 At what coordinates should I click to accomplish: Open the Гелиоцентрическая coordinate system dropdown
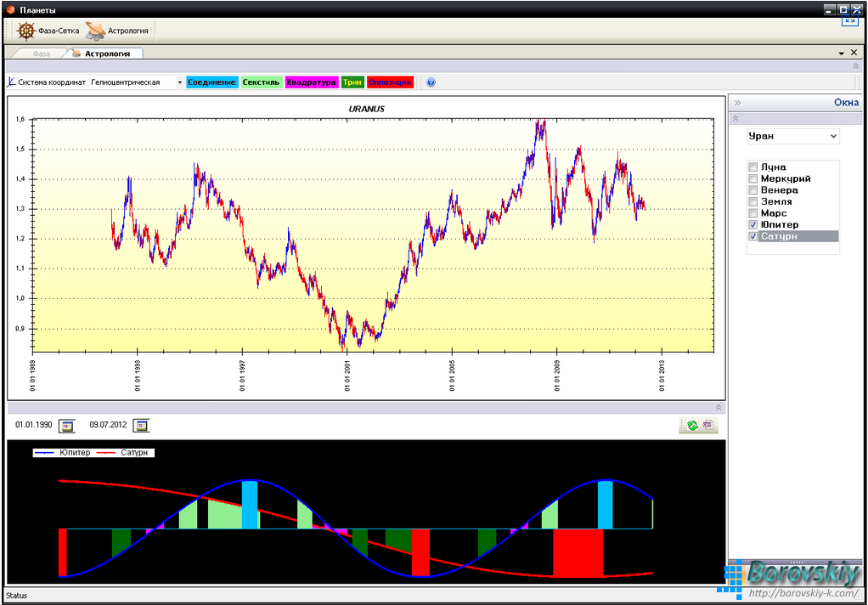[179, 82]
